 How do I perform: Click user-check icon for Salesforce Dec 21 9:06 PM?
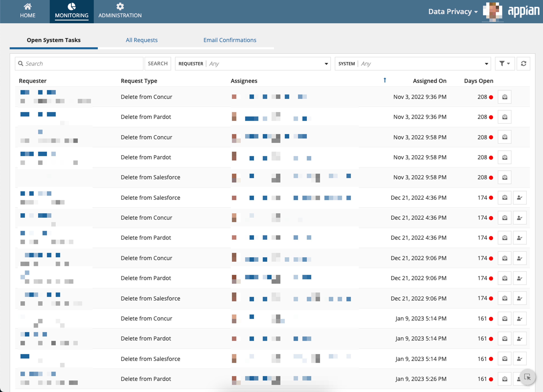520,298
